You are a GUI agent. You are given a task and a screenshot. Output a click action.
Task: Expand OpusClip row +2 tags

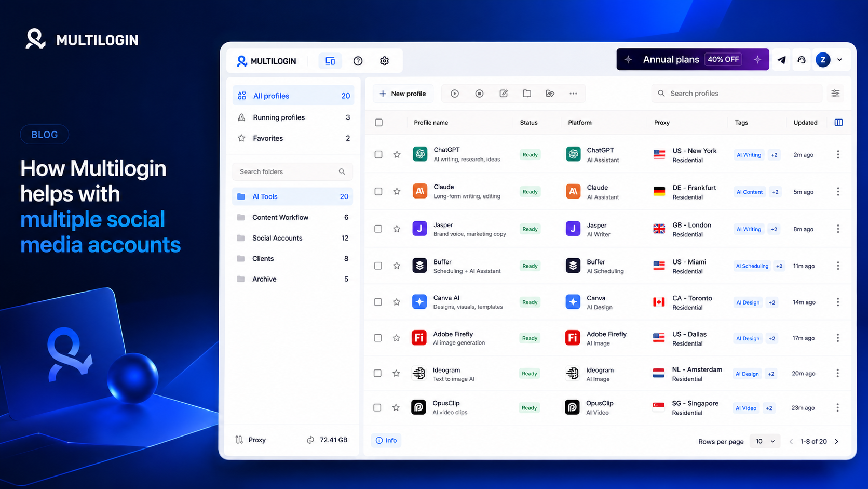coord(769,408)
